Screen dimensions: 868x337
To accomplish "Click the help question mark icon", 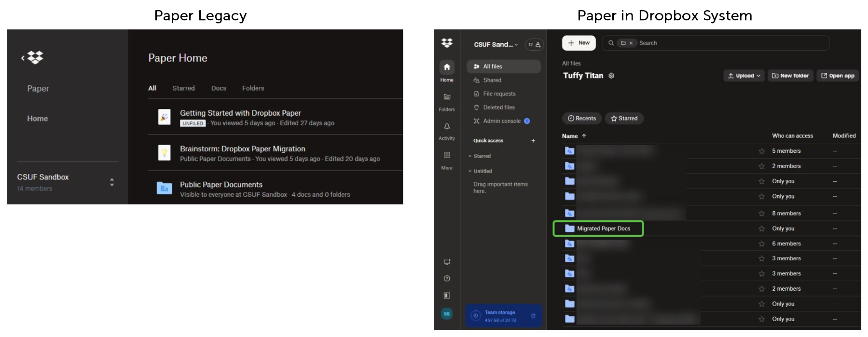I will pos(446,279).
